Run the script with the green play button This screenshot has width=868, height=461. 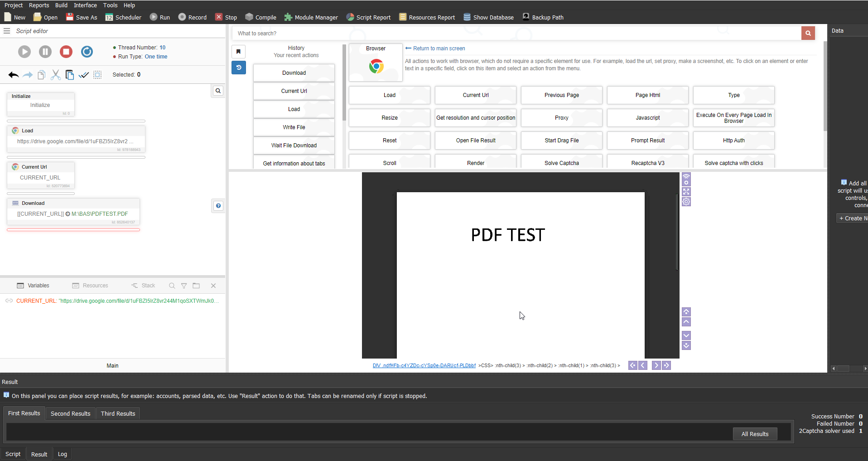(24, 52)
